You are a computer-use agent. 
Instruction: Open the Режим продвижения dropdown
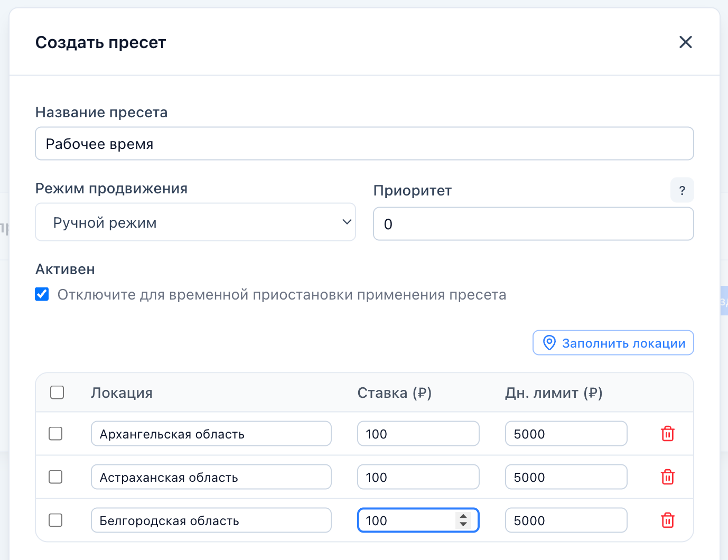[195, 222]
